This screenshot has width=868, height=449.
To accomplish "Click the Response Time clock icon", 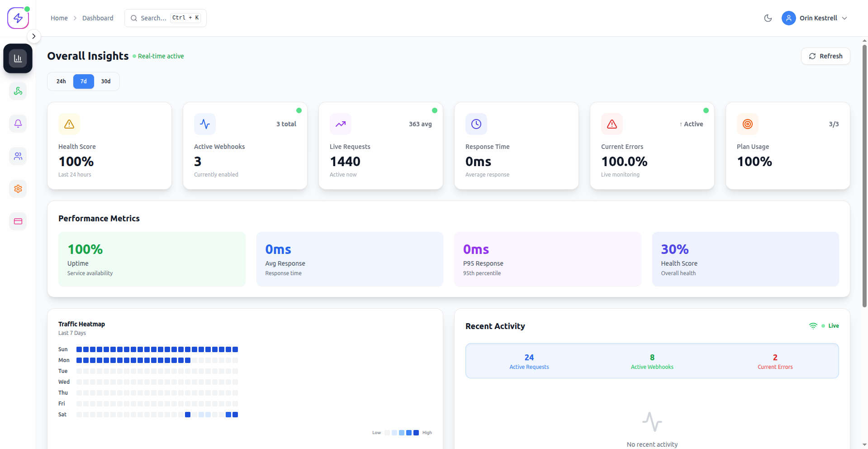I will coord(476,124).
